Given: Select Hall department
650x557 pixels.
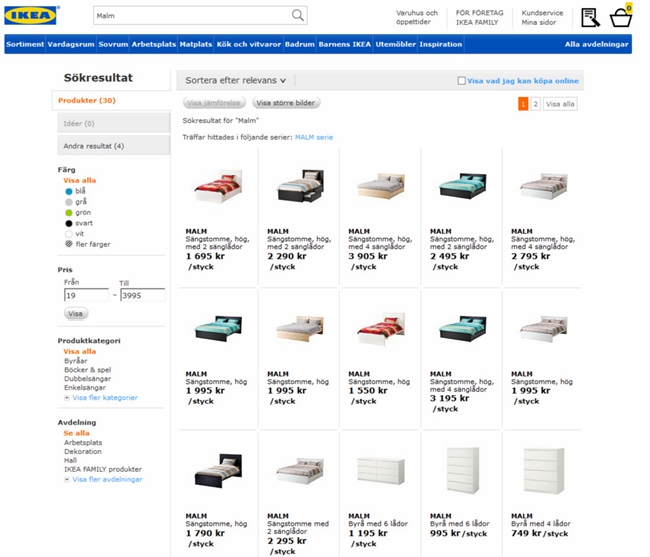Looking at the screenshot, I should (70, 460).
